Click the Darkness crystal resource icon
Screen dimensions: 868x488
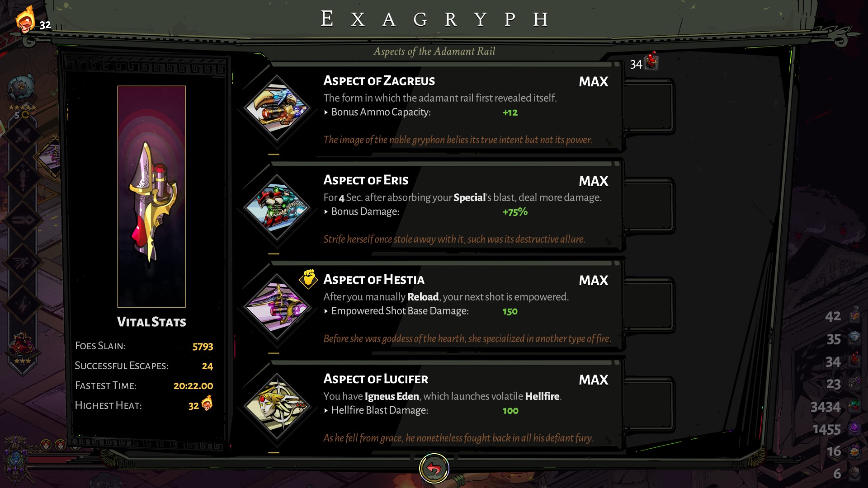pyautogui.click(x=854, y=427)
